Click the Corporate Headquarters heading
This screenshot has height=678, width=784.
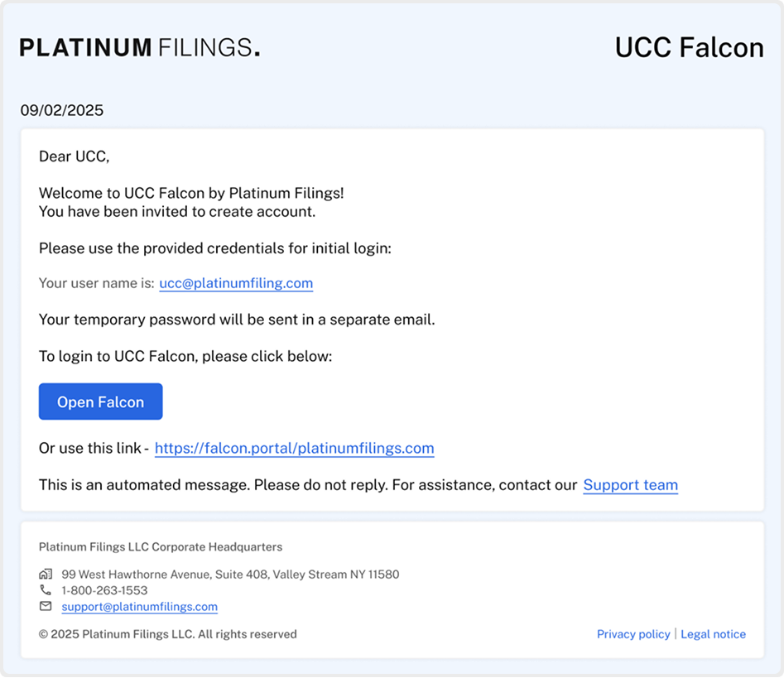point(161,547)
